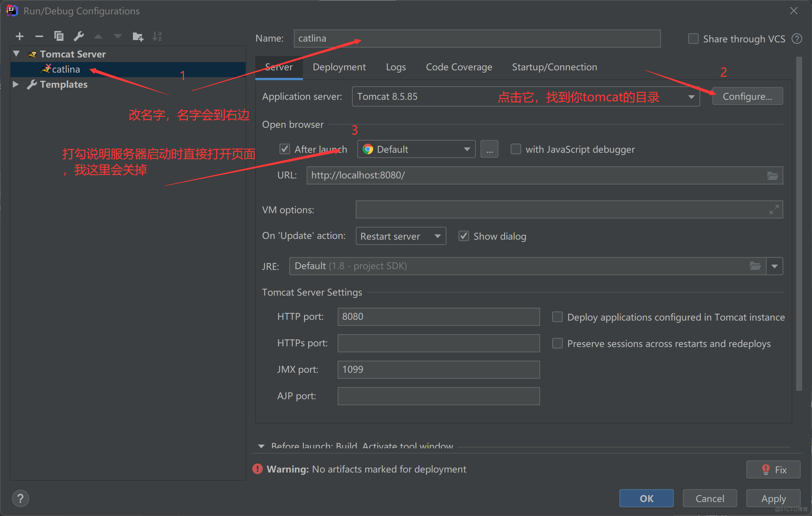
Task: Create a new folder via the folder icon
Action: 138,36
